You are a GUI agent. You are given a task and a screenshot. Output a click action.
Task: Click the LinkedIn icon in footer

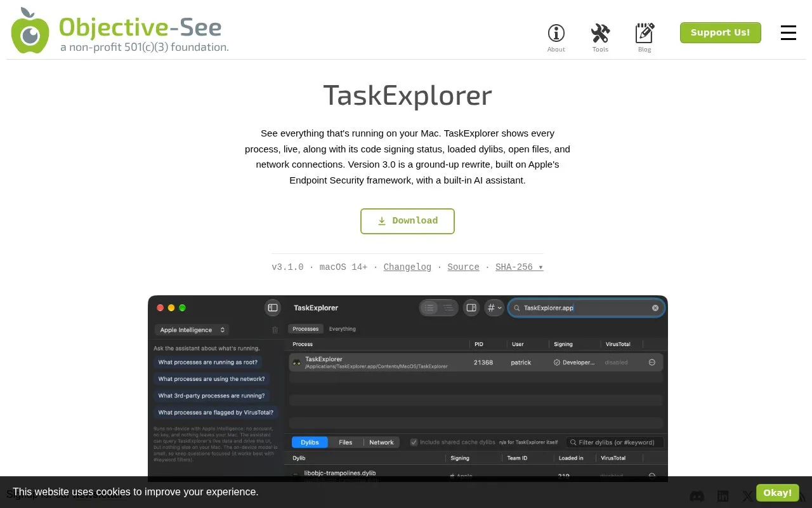click(x=723, y=496)
